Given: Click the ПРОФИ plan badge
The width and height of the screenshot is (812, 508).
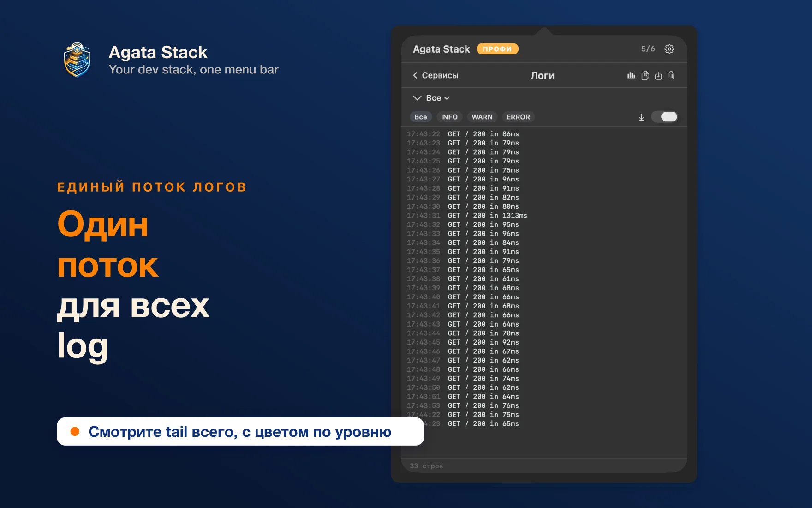Looking at the screenshot, I should click(x=497, y=49).
